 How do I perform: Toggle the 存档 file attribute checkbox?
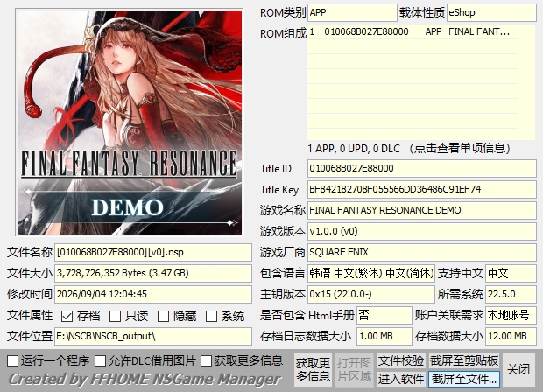[x=67, y=316]
